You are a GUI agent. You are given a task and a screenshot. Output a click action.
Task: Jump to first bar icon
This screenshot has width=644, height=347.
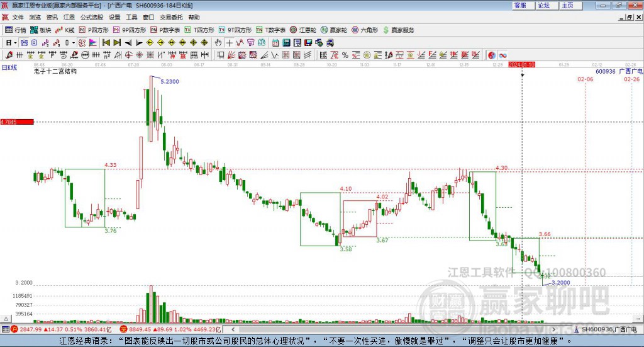[106, 43]
